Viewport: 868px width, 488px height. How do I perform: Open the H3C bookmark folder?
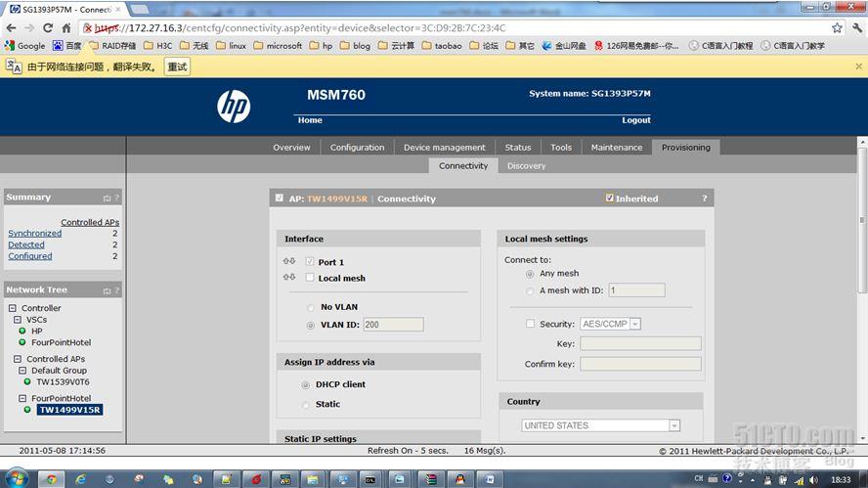click(x=158, y=45)
